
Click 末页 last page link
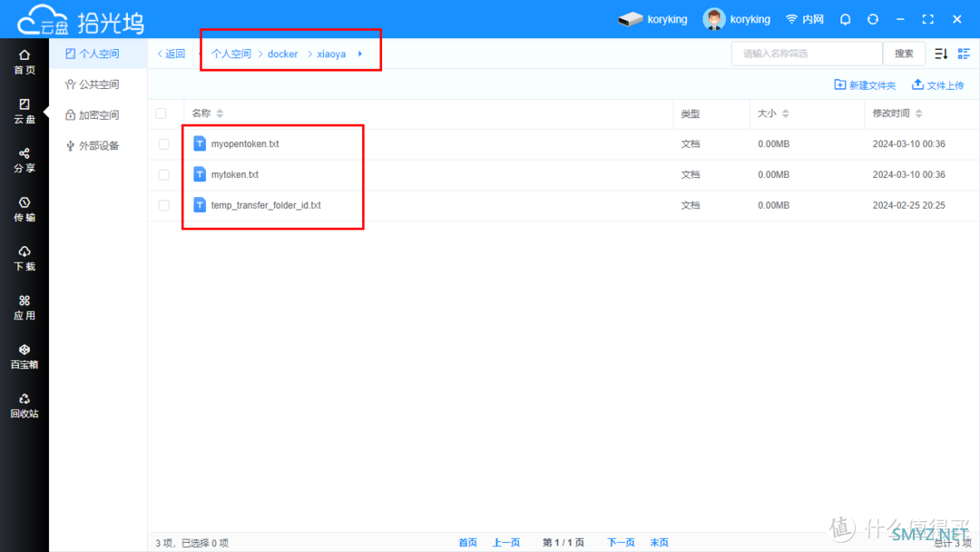tap(660, 542)
